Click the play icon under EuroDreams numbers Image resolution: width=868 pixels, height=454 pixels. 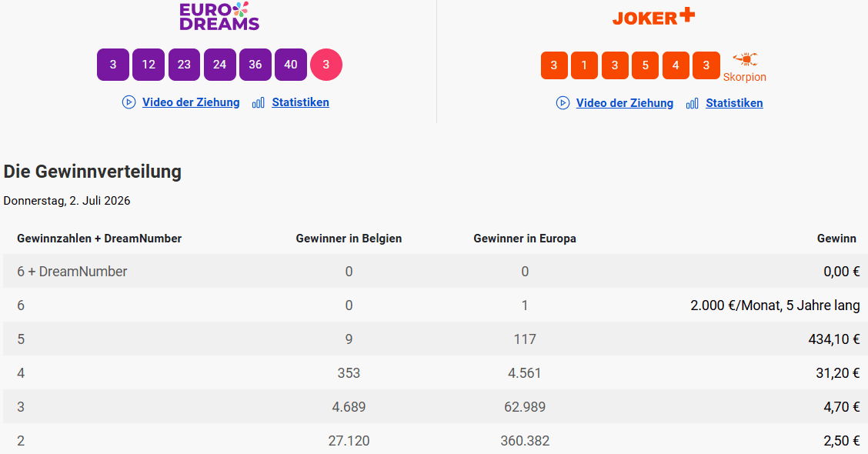(x=129, y=102)
